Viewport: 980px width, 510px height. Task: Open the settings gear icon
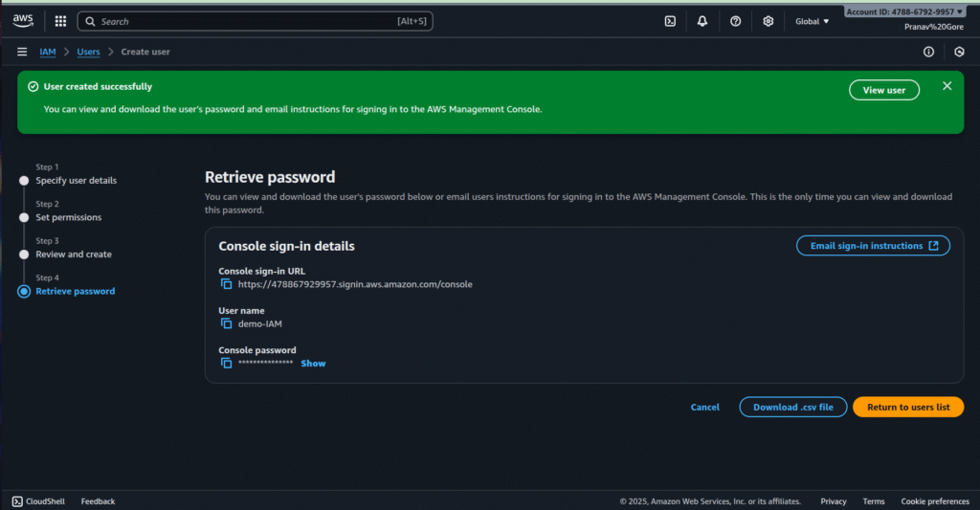click(x=768, y=21)
